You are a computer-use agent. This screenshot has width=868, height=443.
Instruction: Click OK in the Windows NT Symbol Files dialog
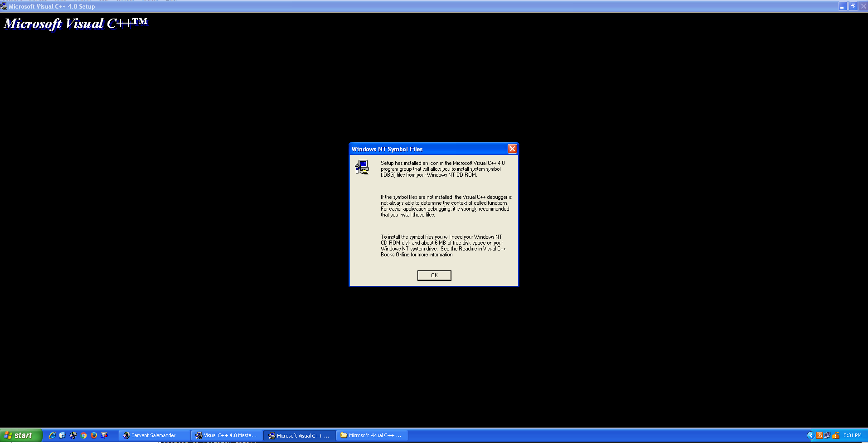pyautogui.click(x=434, y=275)
